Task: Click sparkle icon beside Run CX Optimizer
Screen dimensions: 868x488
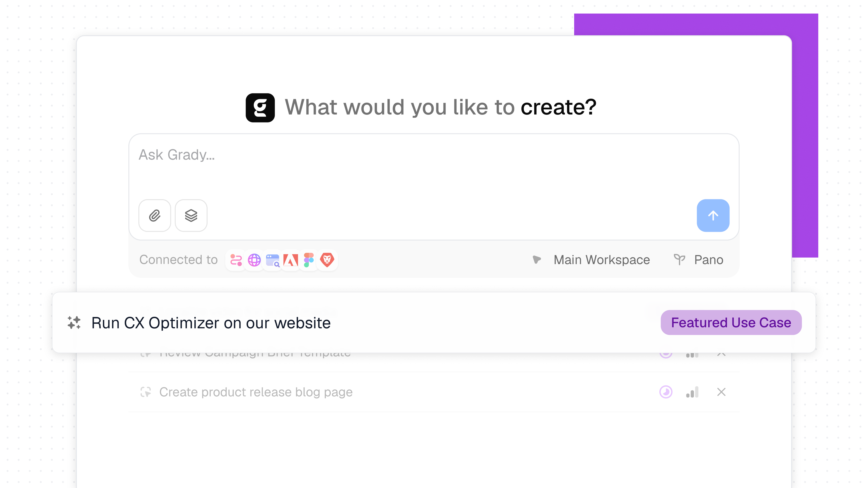Action: pyautogui.click(x=74, y=323)
